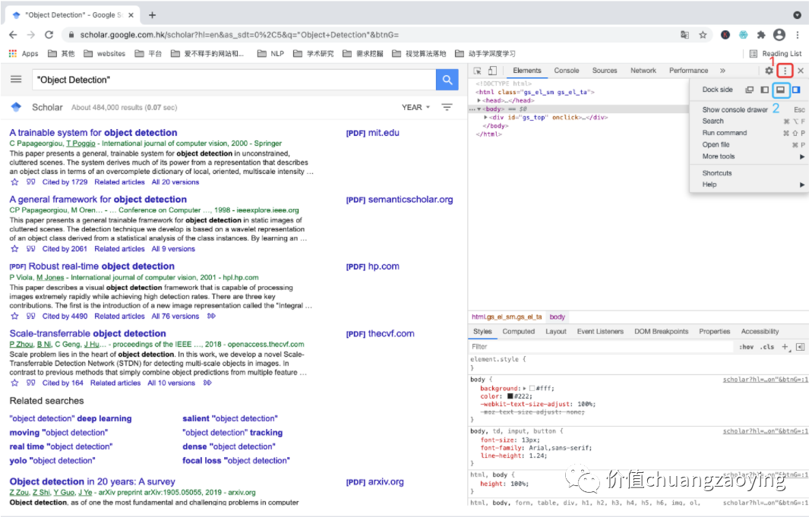
Task: Open the DevTools three-dot customize menu
Action: click(785, 71)
